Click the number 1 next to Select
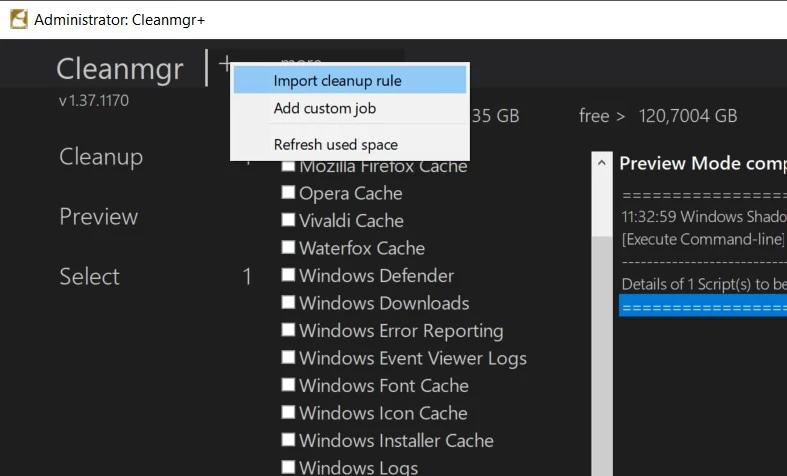 247,277
